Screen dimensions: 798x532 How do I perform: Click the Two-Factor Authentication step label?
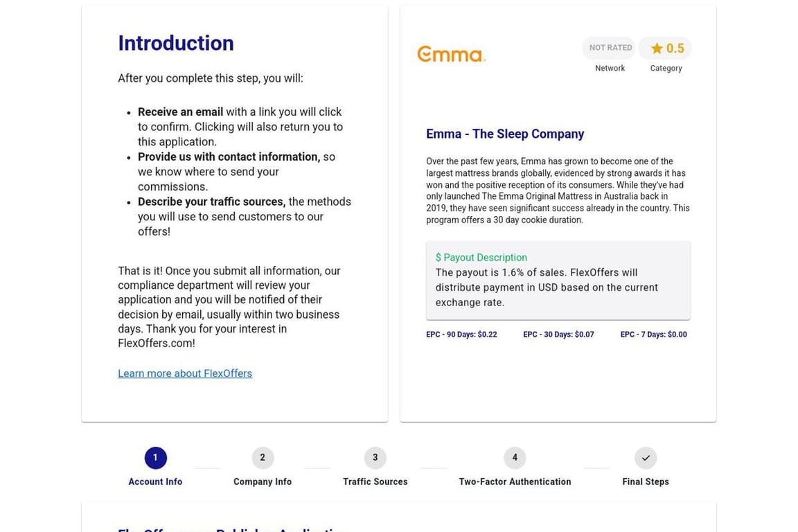(515, 481)
